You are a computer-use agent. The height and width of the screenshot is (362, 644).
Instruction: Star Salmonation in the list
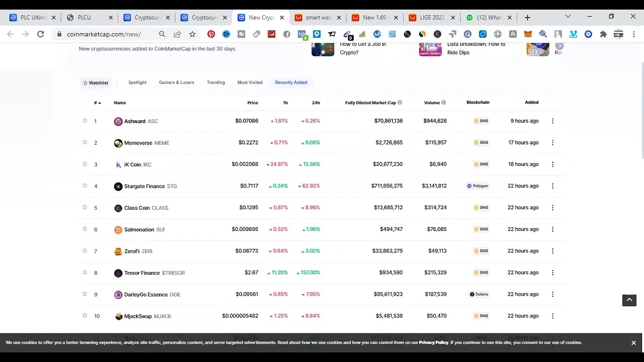[85, 229]
